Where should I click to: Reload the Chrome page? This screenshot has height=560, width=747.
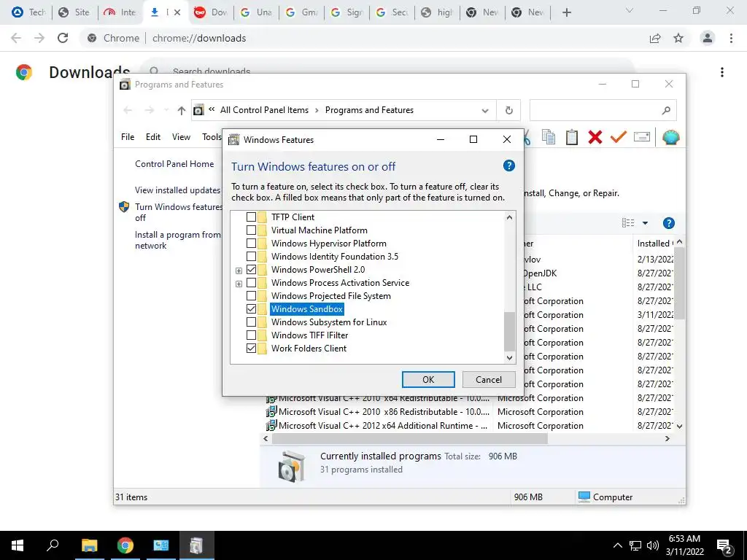(x=63, y=38)
